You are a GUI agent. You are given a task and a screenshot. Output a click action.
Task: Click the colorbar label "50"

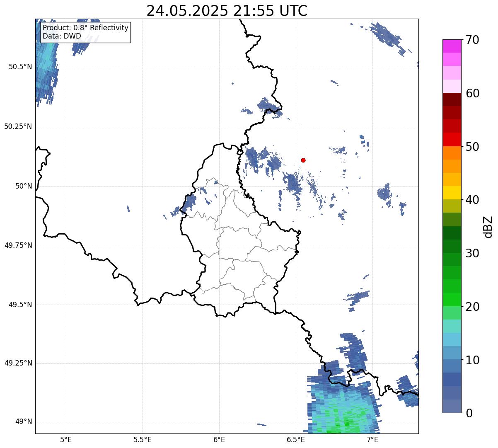click(x=472, y=147)
